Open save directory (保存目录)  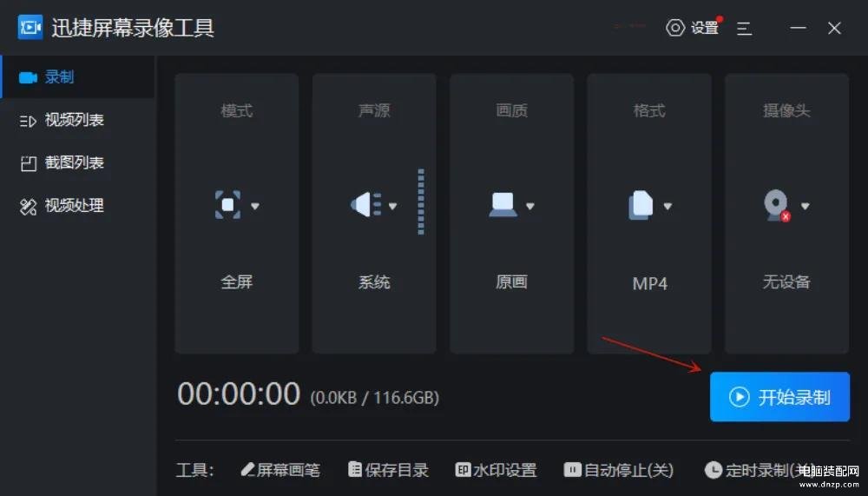tap(388, 470)
